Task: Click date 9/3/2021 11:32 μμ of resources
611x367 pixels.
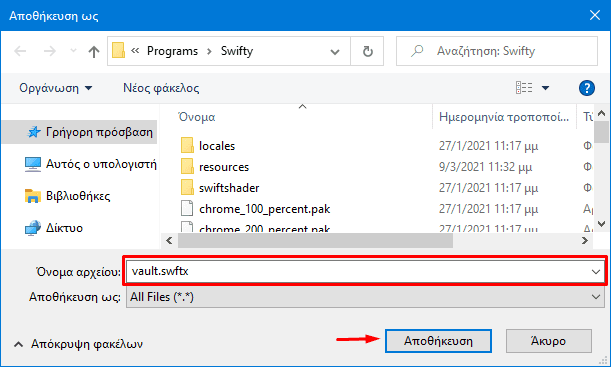Action: click(485, 167)
